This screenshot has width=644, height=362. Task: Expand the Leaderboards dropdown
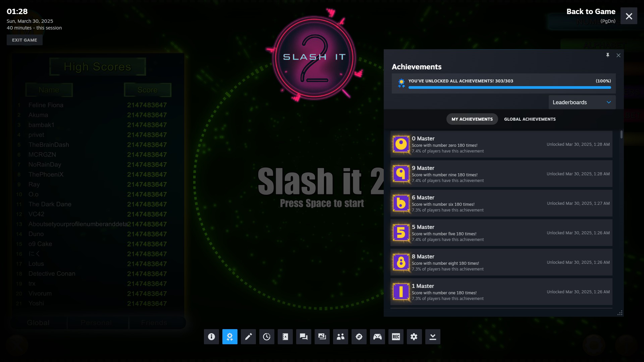click(582, 102)
